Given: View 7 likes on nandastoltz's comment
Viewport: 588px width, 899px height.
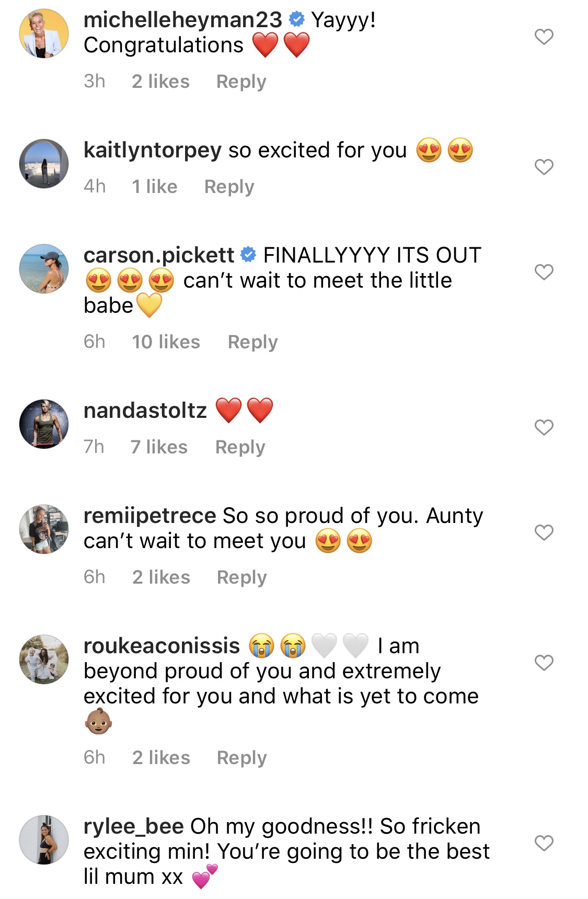Looking at the screenshot, I should pyautogui.click(x=159, y=447).
